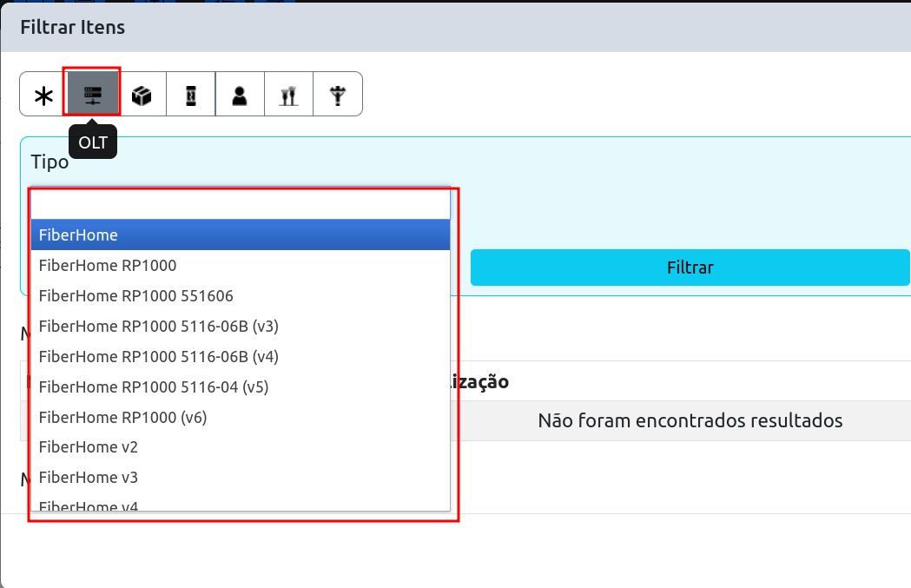This screenshot has width=911, height=588.
Task: Select the person client filter icon
Action: pyautogui.click(x=240, y=95)
